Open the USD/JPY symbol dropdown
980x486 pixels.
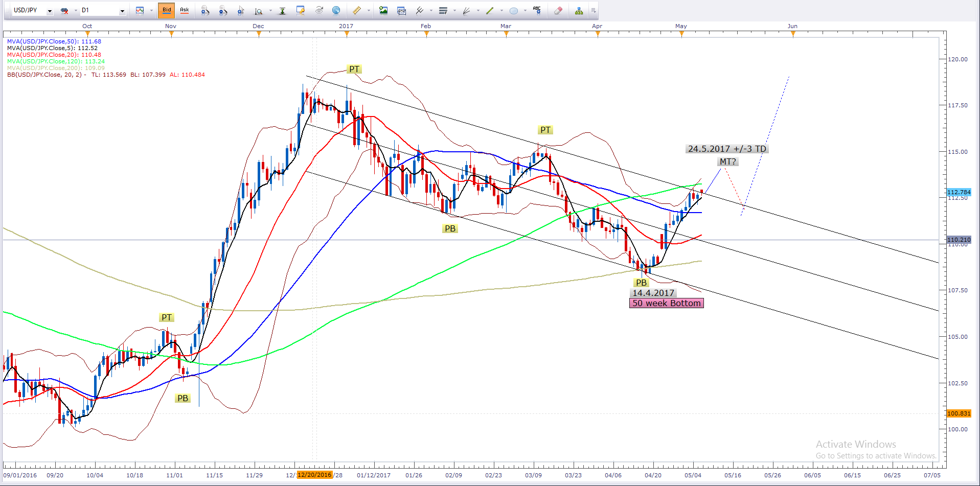pyautogui.click(x=50, y=11)
